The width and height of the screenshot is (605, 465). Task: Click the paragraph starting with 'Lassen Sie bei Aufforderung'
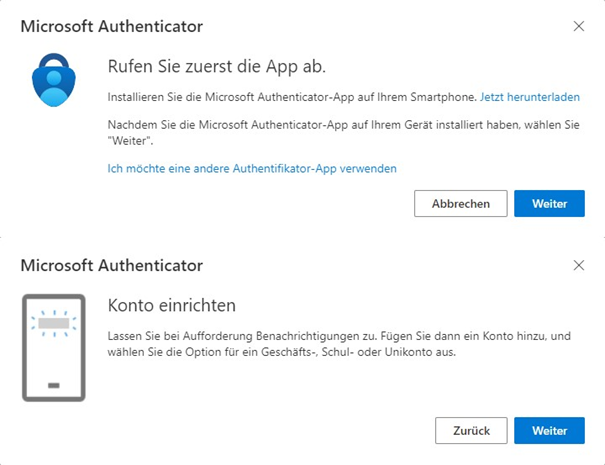click(x=340, y=344)
